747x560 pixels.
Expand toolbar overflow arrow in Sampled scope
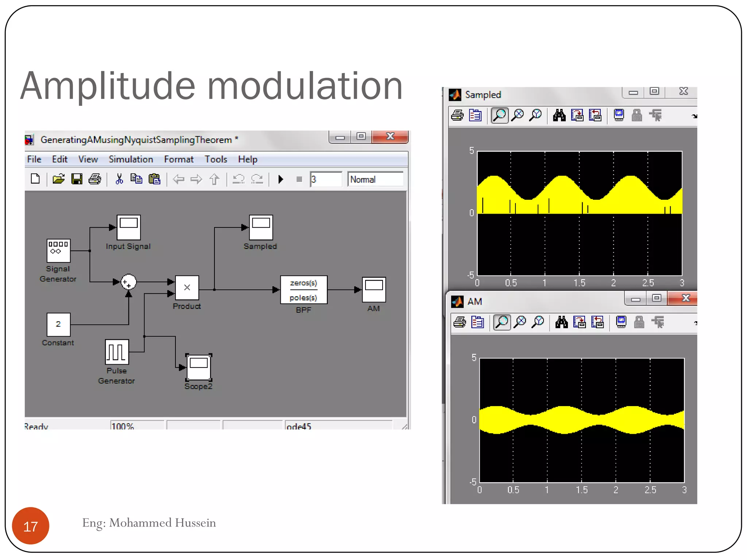[x=694, y=116]
